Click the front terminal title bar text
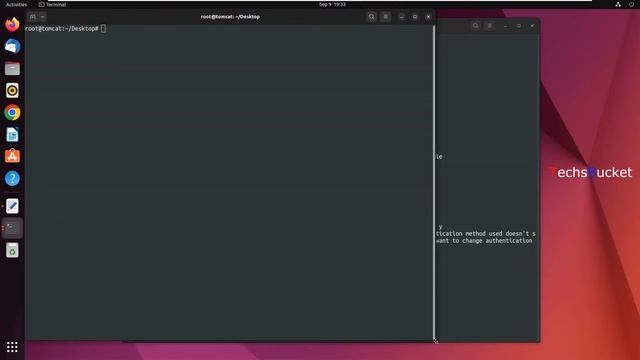 point(230,17)
